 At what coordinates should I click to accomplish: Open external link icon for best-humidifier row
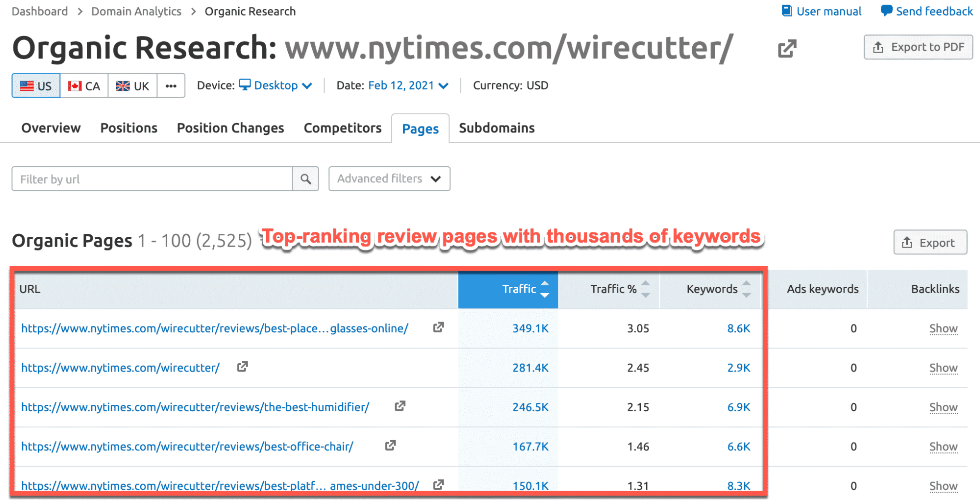(400, 406)
